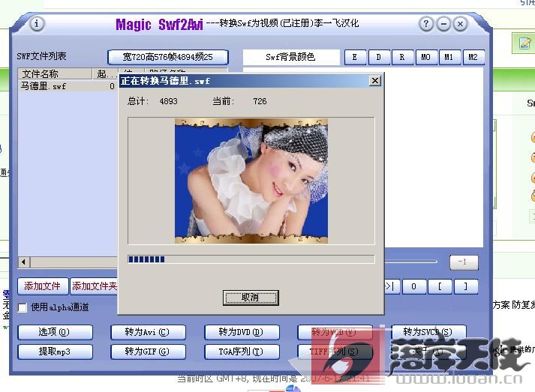This screenshot has width=535, height=392.
Task: Select the M2 button
Action: pyautogui.click(x=473, y=57)
